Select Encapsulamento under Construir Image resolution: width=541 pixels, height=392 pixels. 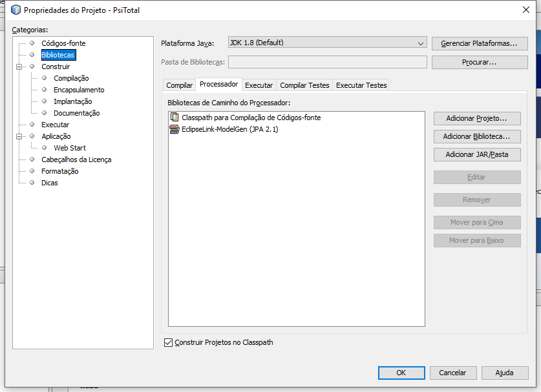(79, 90)
